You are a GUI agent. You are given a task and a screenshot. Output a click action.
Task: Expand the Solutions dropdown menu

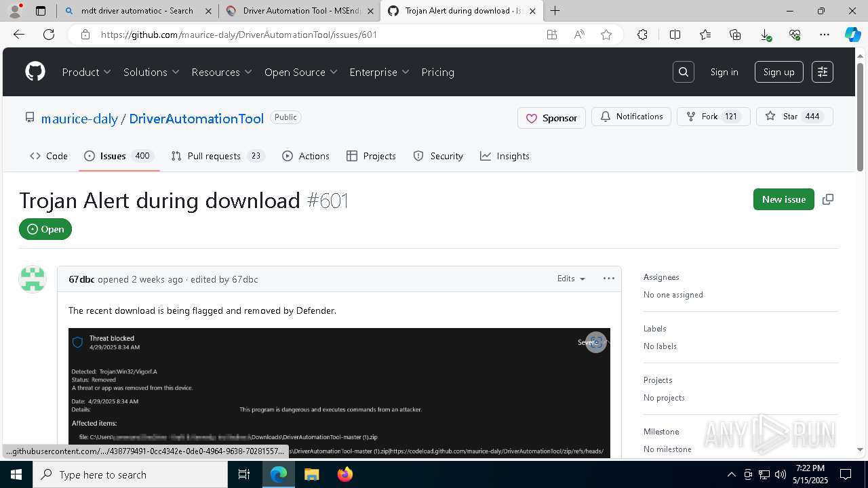click(x=151, y=72)
